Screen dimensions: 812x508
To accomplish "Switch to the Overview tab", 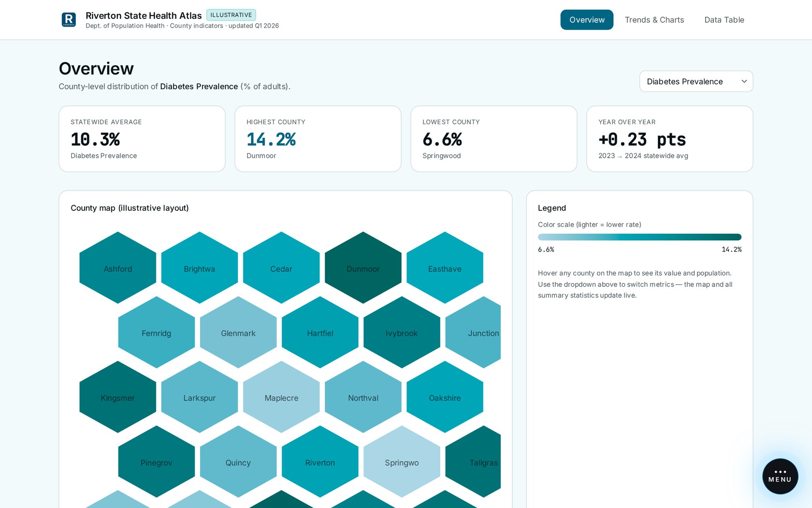I will click(x=587, y=20).
